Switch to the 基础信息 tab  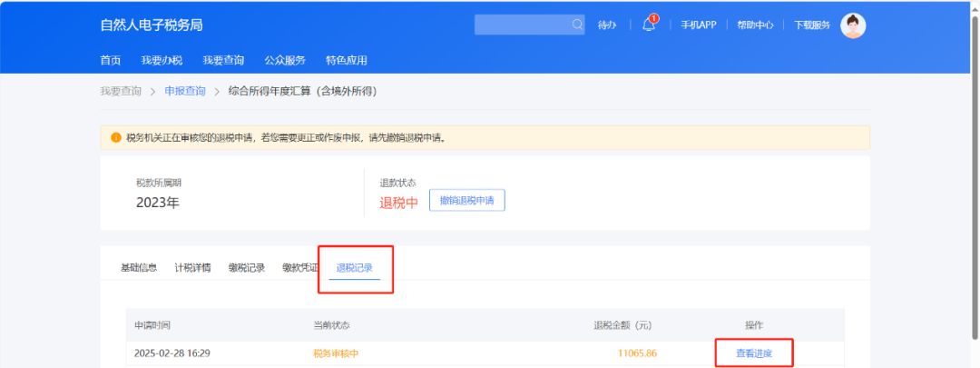[x=139, y=268]
